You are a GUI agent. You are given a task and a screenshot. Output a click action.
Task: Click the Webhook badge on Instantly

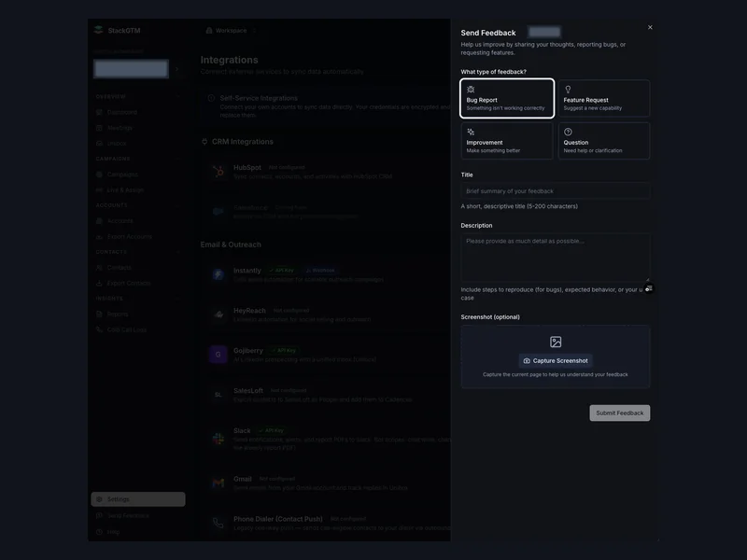tap(319, 270)
